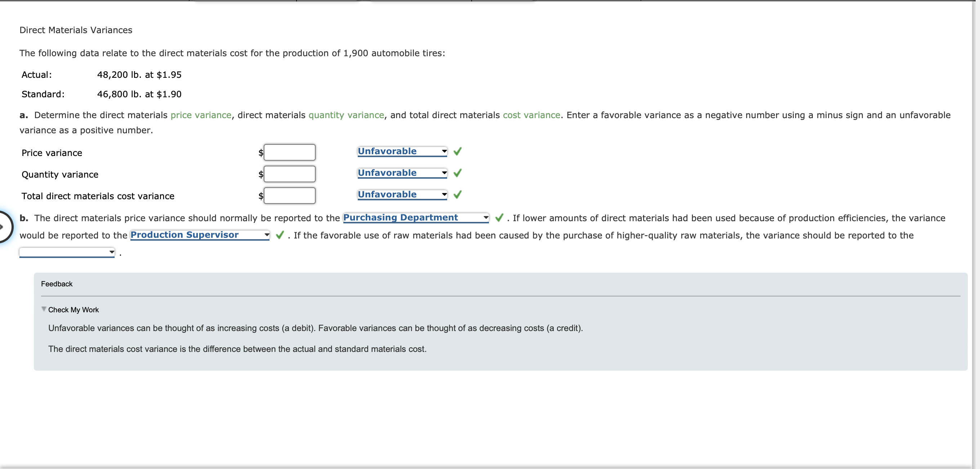Viewport: 980px width, 469px height.
Task: Open the Total cost variance Unfavorable dropdown
Action: coord(402,195)
